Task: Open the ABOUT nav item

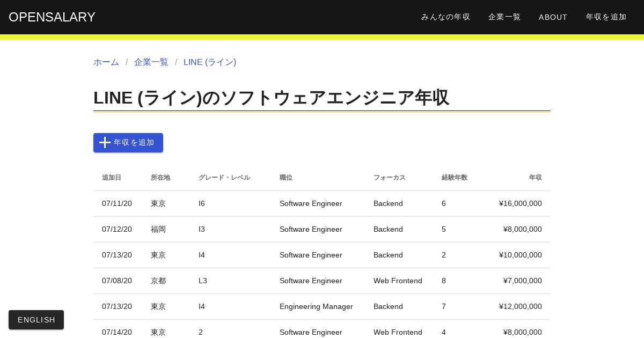Action: point(553,17)
